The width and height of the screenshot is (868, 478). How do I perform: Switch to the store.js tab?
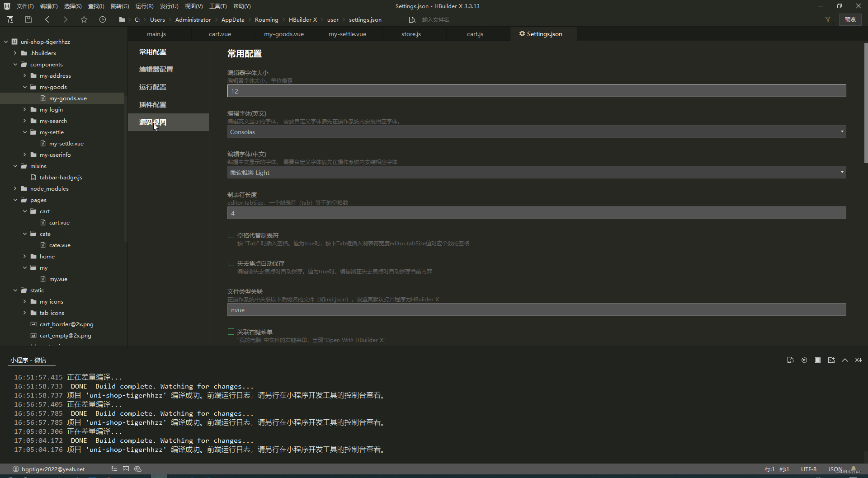coord(411,34)
